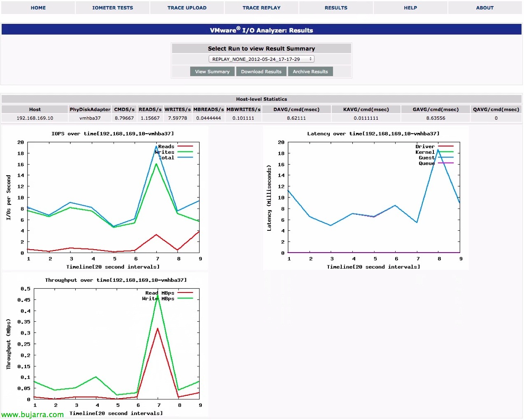Click the IOPS chart Timeline axis label
The image size is (524, 420).
113,267
